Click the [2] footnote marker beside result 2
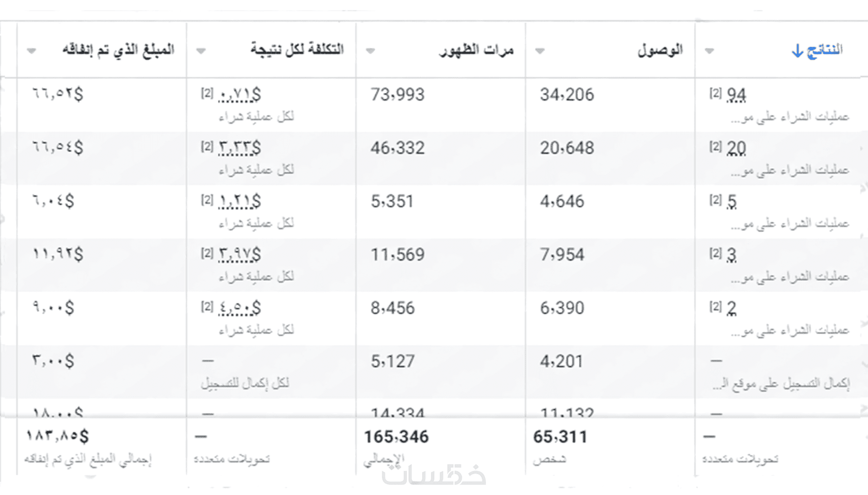 (x=715, y=306)
